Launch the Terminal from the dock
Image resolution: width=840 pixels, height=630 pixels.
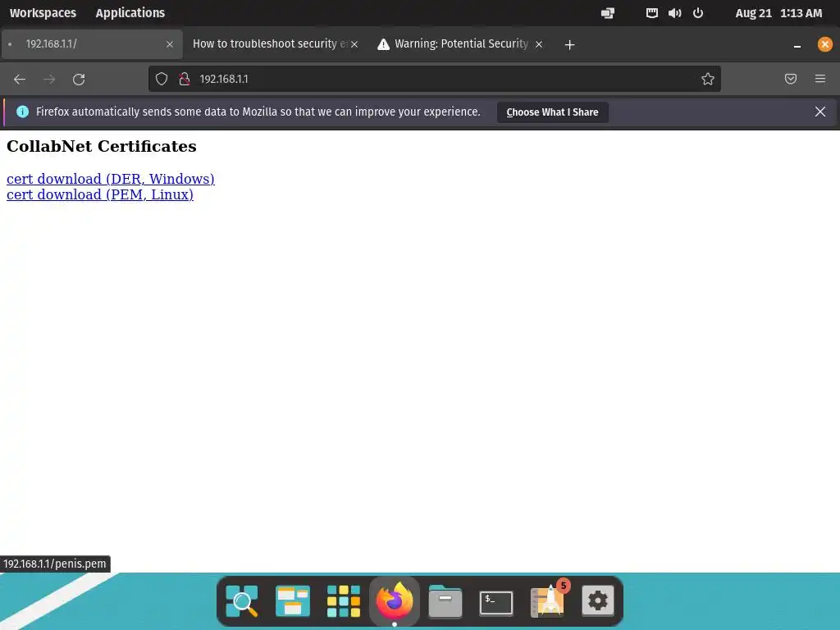pos(496,603)
